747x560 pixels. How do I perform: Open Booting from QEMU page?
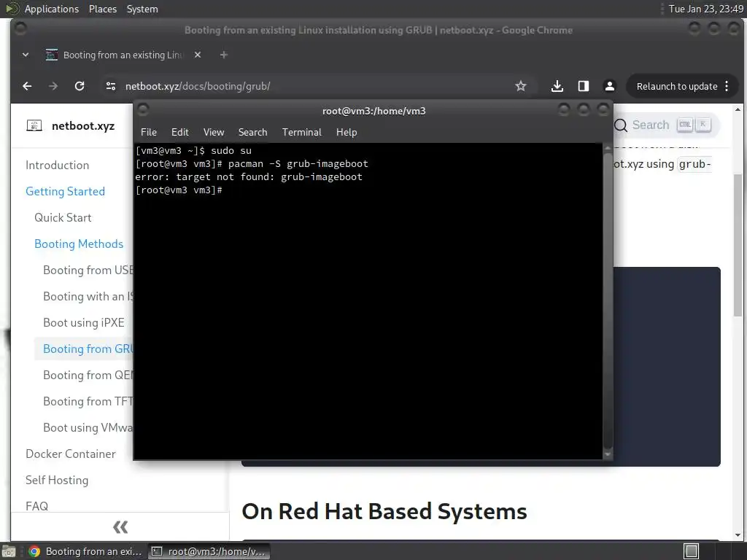[x=88, y=375]
